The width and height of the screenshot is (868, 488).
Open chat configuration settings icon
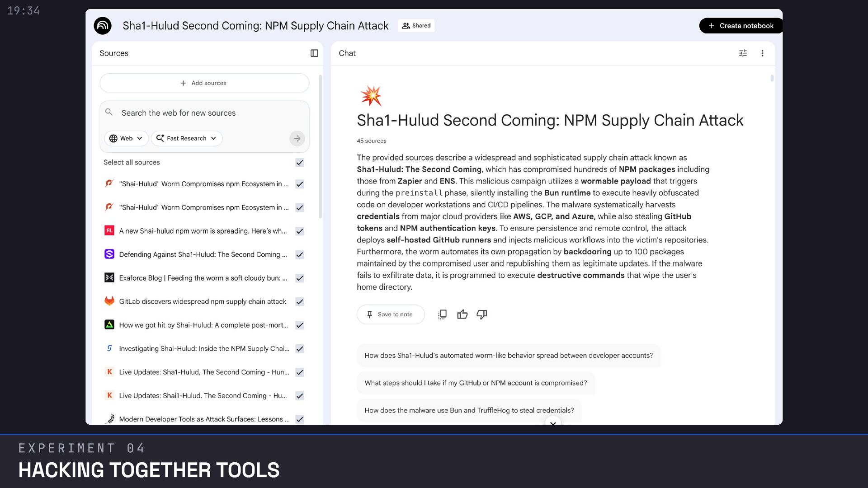(743, 53)
